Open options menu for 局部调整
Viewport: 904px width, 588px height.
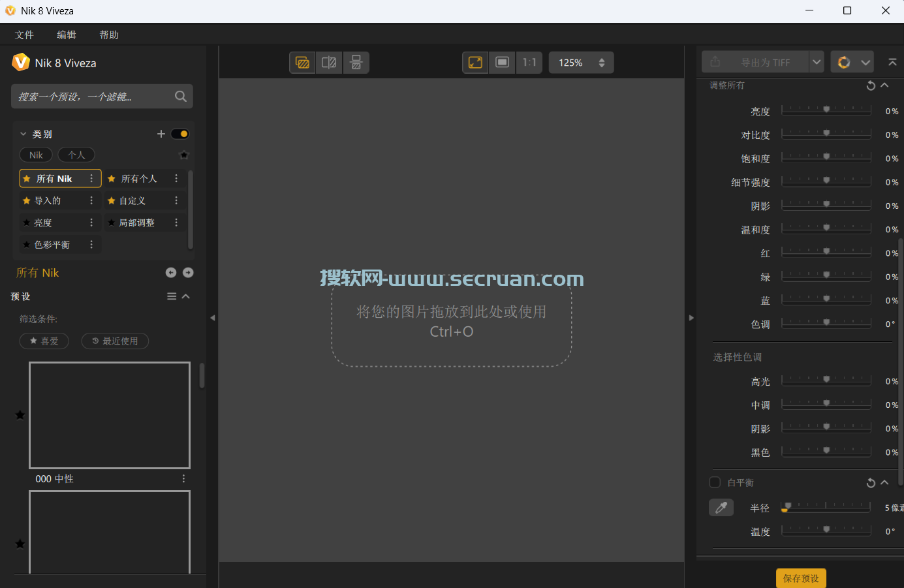pos(176,223)
